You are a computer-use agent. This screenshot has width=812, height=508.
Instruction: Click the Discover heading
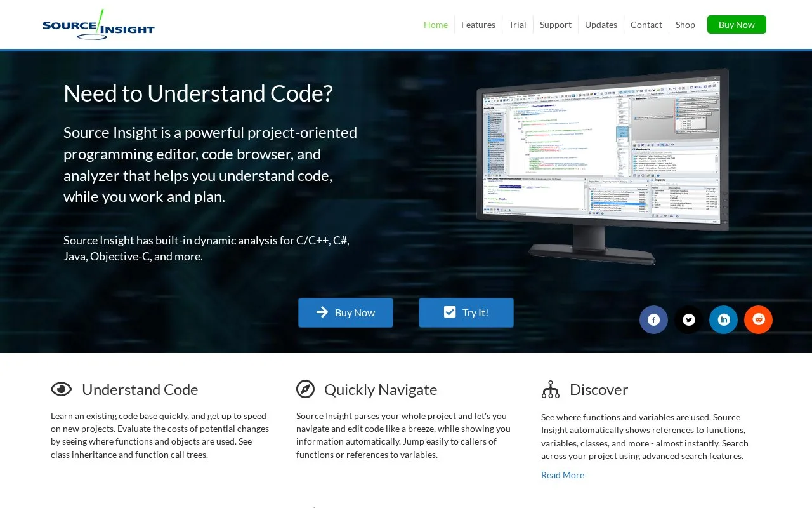tap(599, 389)
